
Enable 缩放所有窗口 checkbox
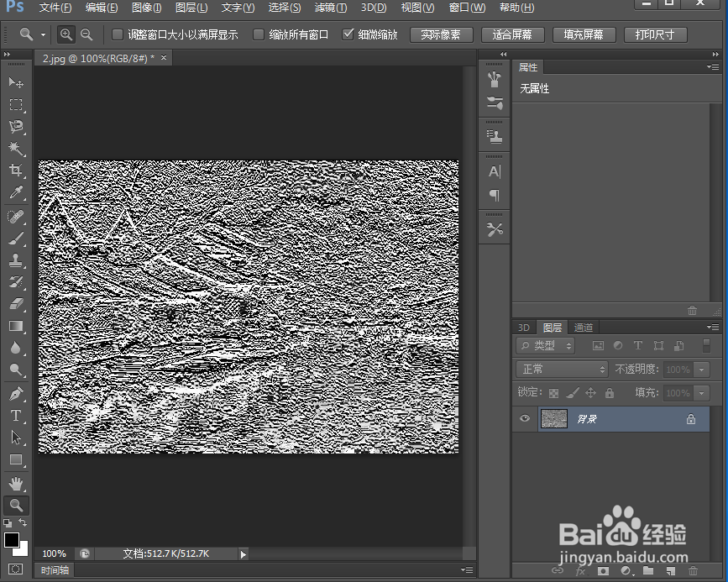259,34
